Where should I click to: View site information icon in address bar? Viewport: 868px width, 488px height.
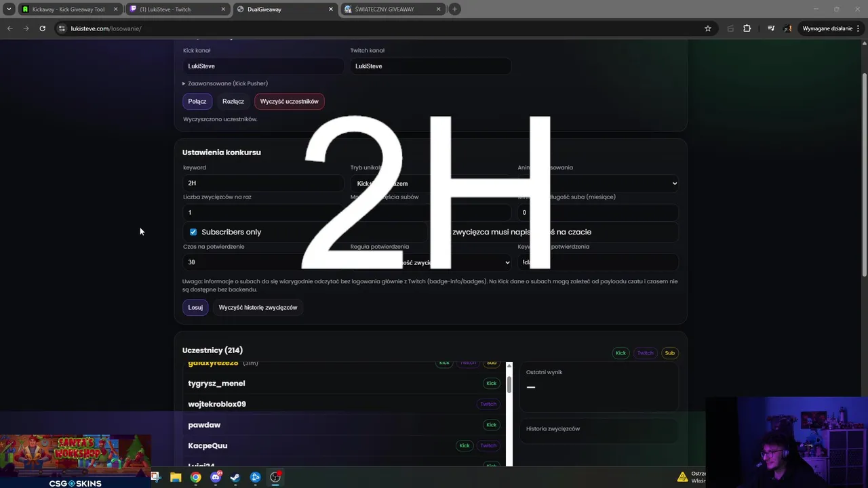[62, 28]
